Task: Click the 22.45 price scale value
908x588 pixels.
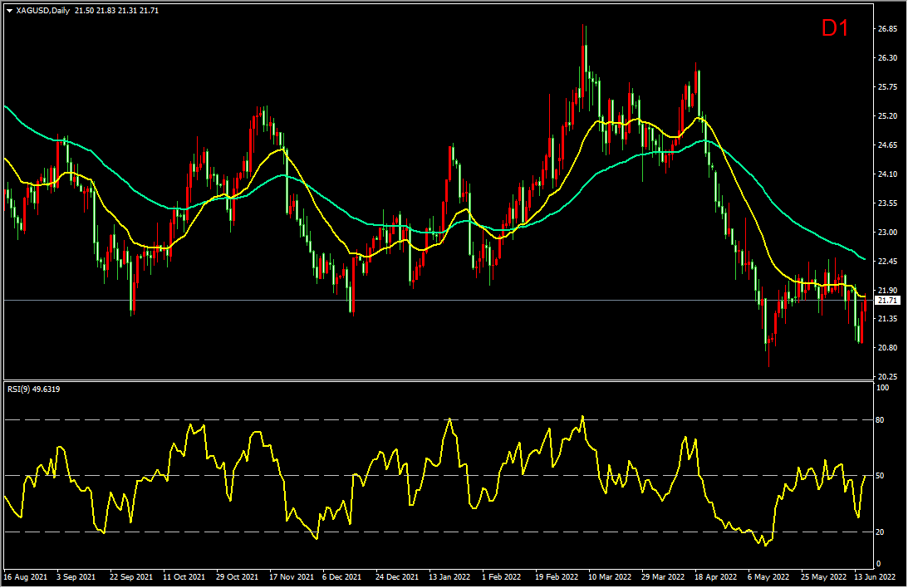Action: [888, 261]
